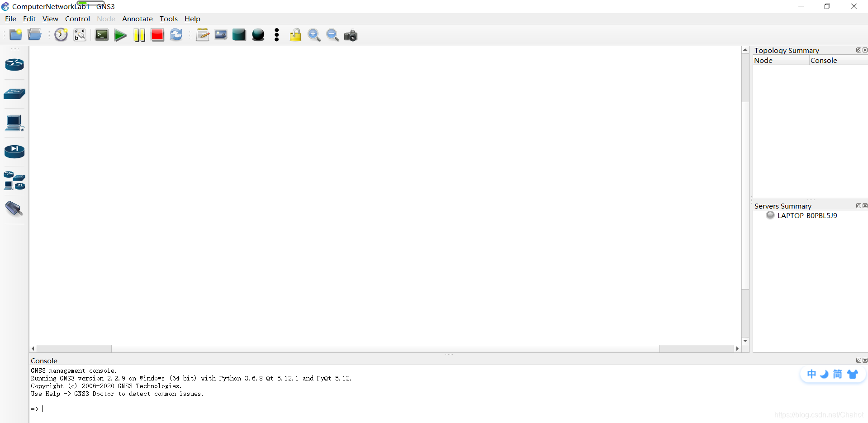The width and height of the screenshot is (868, 423).
Task: Browse routers in the device sidebar
Action: click(x=14, y=65)
